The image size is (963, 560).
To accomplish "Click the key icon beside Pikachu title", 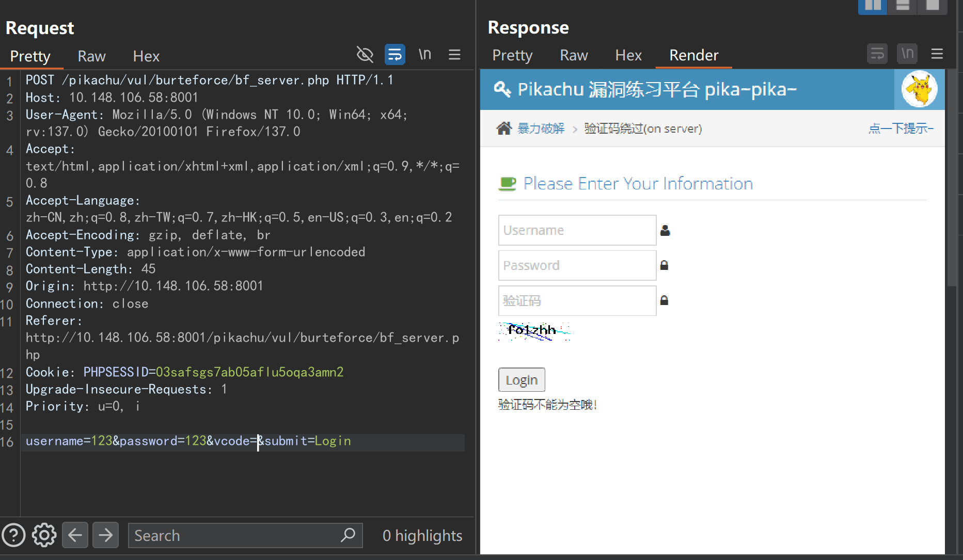I will coord(502,89).
